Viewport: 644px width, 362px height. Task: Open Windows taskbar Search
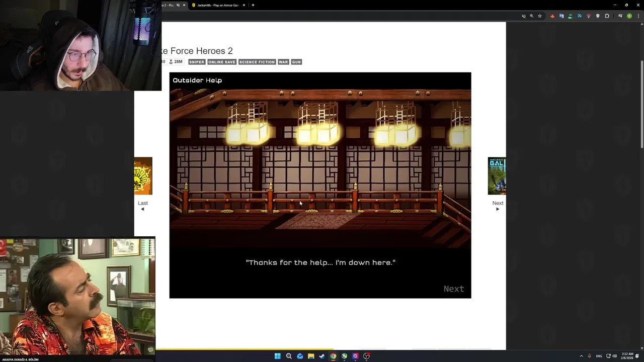pyautogui.click(x=289, y=356)
